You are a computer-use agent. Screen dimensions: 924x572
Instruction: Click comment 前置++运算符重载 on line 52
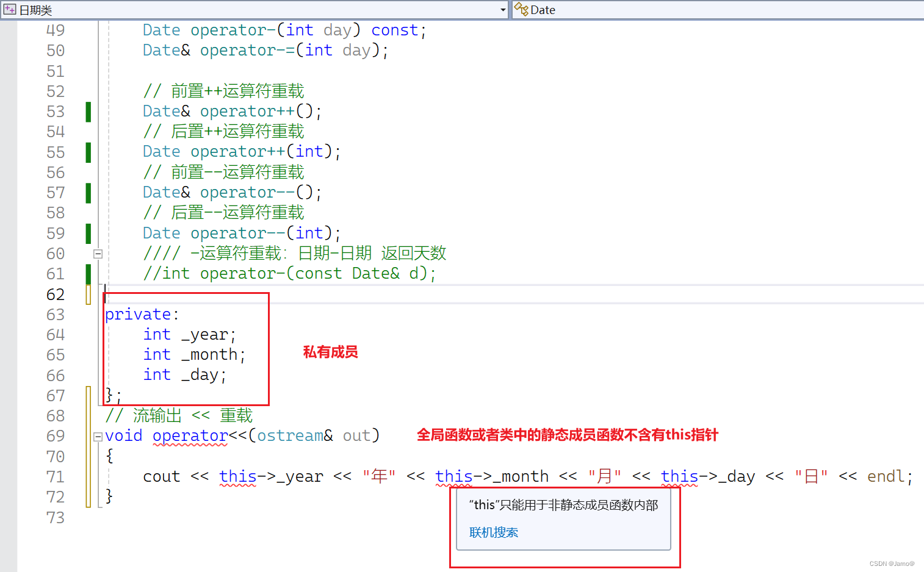(x=223, y=91)
